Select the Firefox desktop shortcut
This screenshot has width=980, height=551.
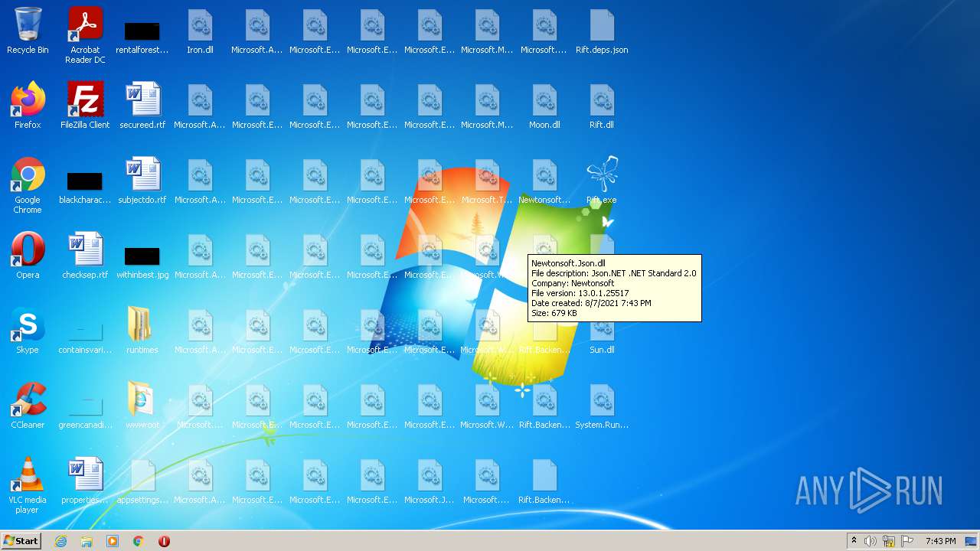[x=28, y=106]
